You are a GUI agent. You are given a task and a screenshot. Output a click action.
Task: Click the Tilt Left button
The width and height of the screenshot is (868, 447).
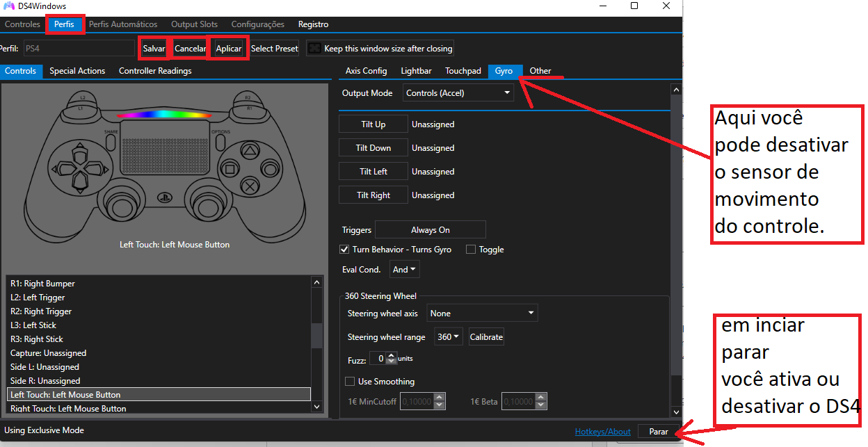pos(373,172)
